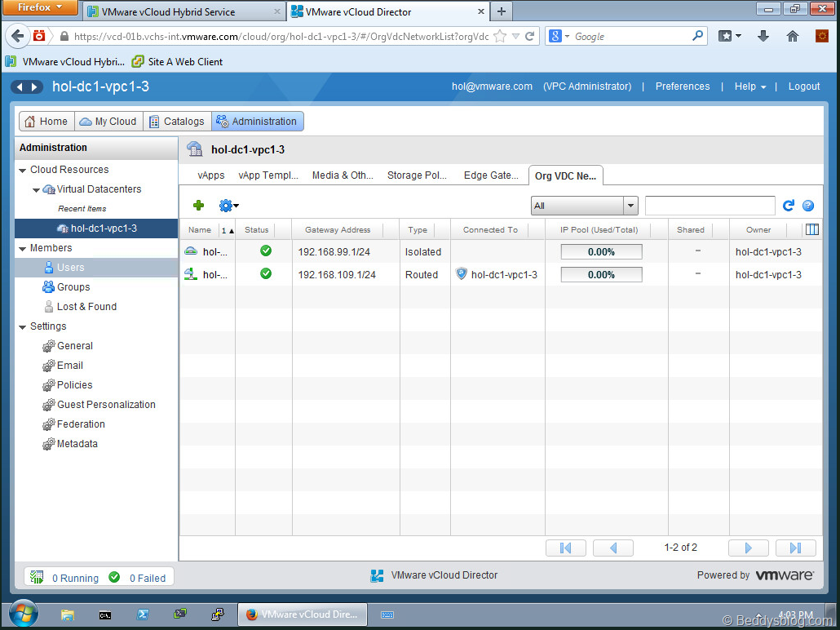840x630 pixels.
Task: Open Guest Personalization settings
Action: point(106,405)
